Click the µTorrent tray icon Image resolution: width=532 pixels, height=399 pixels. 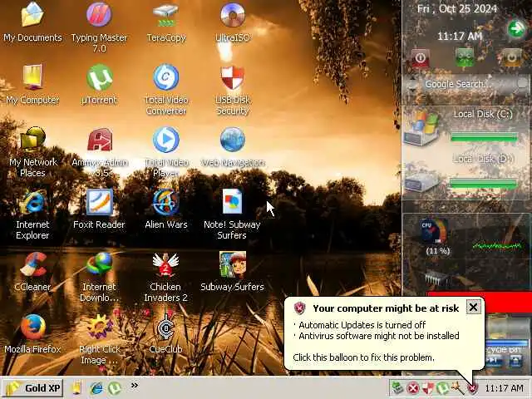pyautogui.click(x=442, y=388)
